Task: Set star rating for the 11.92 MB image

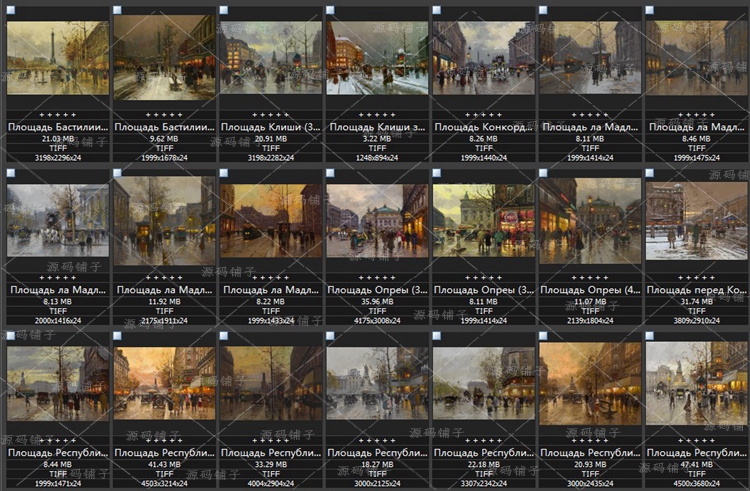Action: [165, 278]
